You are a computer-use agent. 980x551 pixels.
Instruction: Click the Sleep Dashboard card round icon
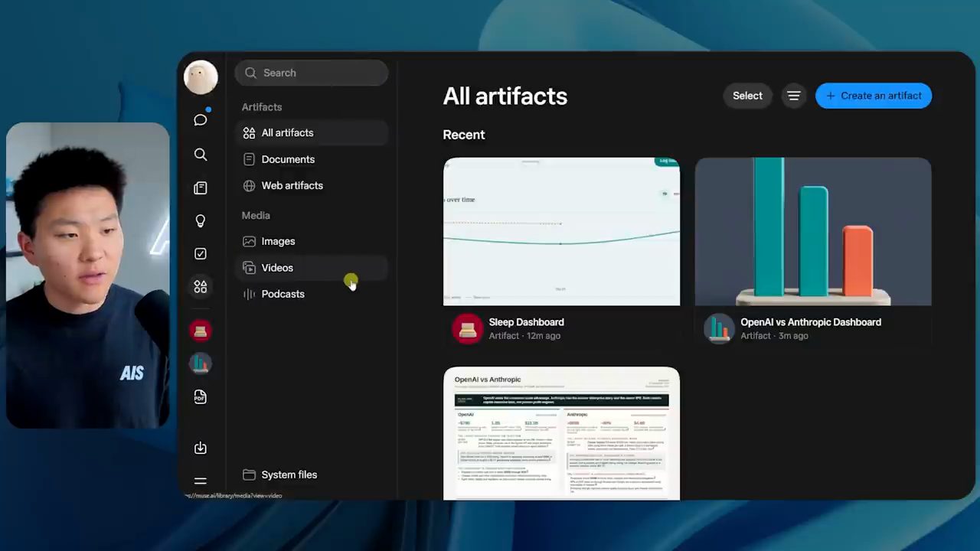467,329
